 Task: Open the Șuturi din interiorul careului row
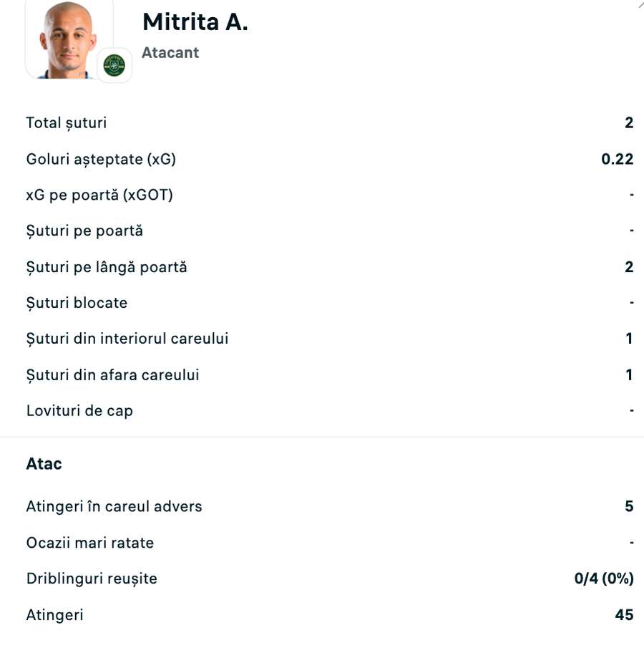(x=127, y=338)
